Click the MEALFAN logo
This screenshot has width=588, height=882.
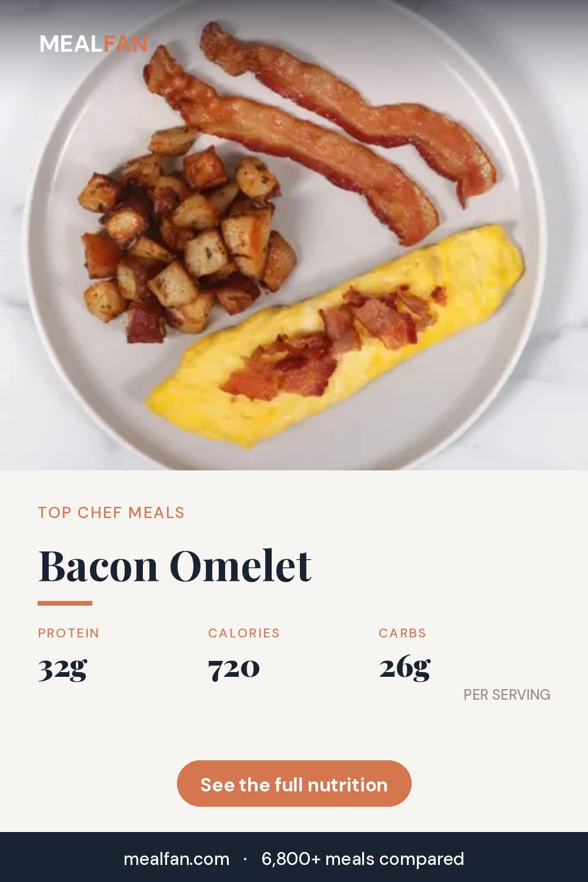93,44
